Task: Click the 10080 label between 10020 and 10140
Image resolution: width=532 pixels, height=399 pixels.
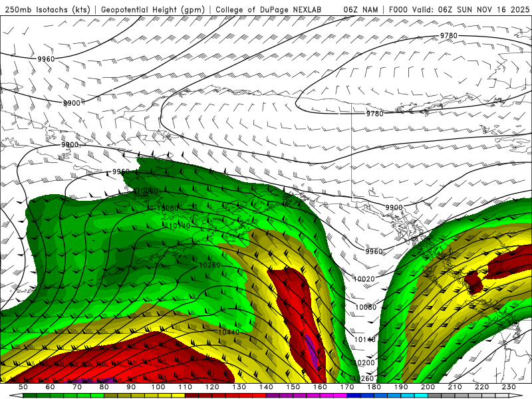Action: pyautogui.click(x=366, y=307)
